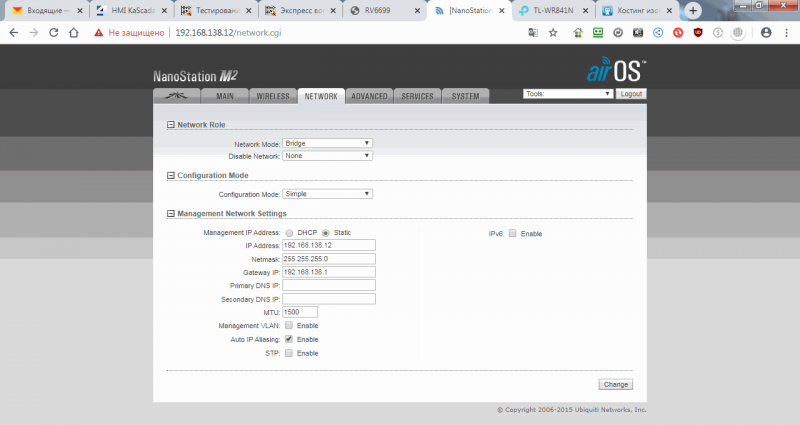Open the grey dollar-sign extension icon
The height and width of the screenshot is (425, 800).
pyautogui.click(x=718, y=33)
